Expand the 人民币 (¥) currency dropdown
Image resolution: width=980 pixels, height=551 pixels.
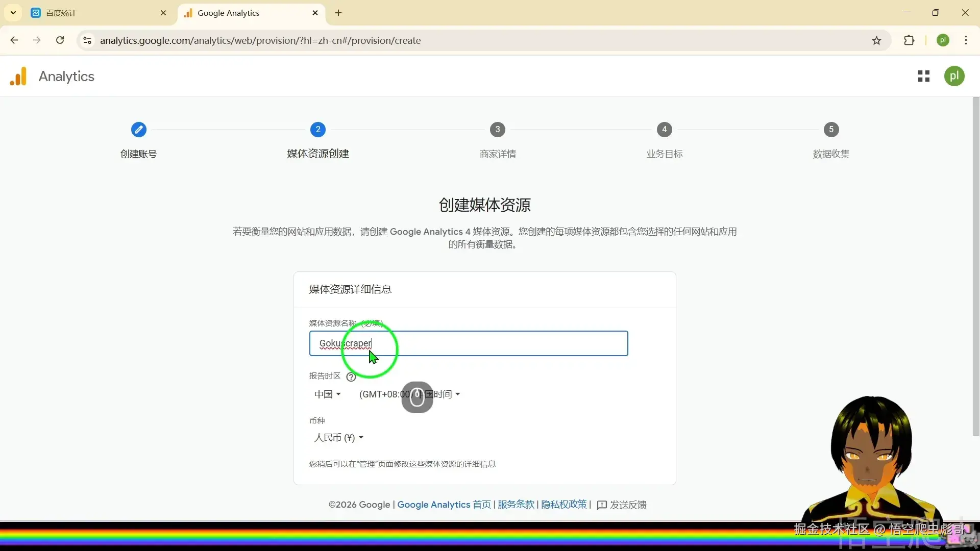[338, 438]
